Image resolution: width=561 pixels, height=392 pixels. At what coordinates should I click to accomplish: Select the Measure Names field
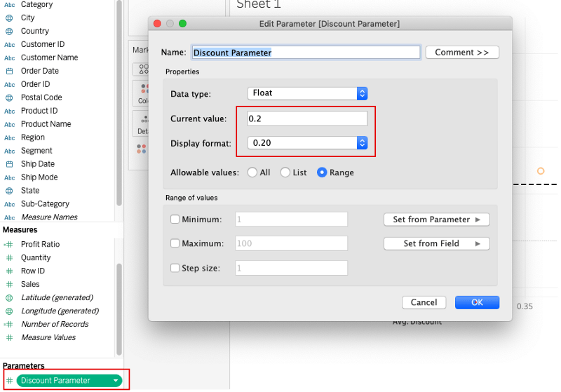(x=49, y=217)
